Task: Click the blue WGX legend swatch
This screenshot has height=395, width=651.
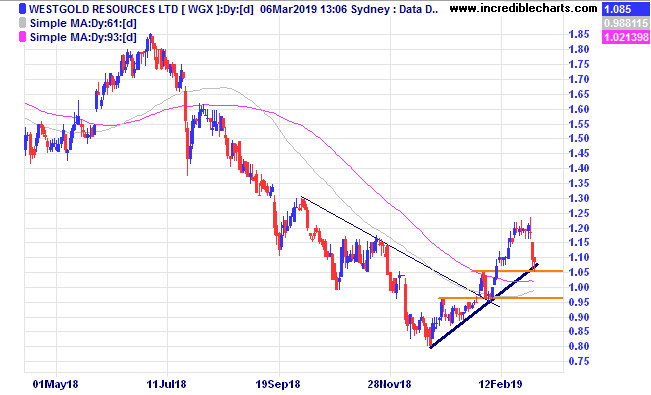Action: coord(22,9)
